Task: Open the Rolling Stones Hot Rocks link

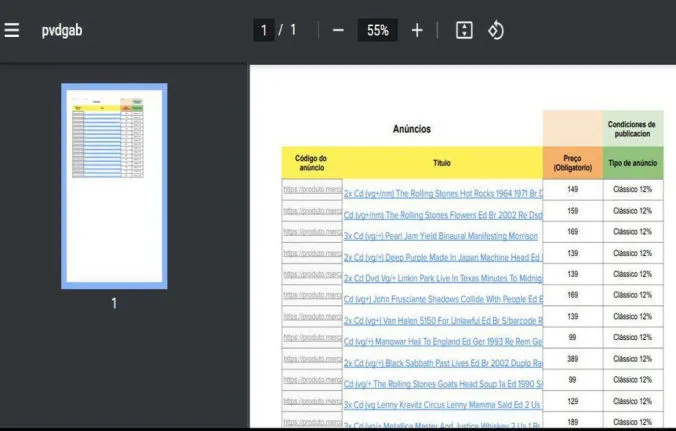Action: [x=442, y=193]
